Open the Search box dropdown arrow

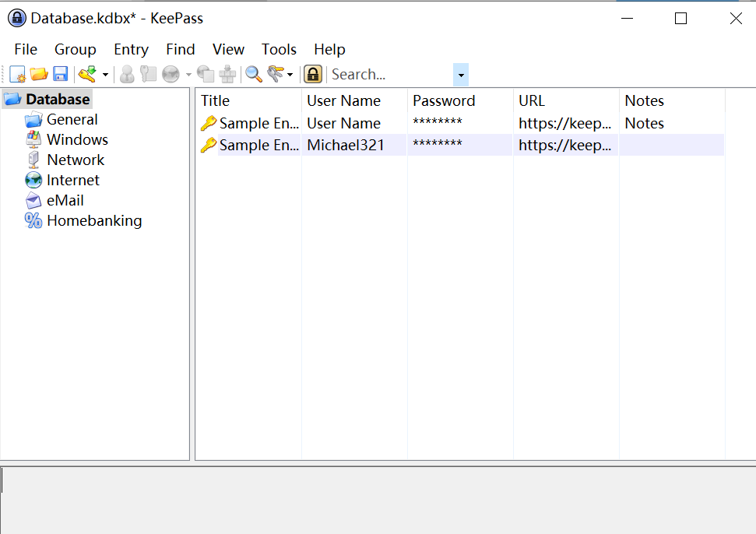(x=461, y=75)
